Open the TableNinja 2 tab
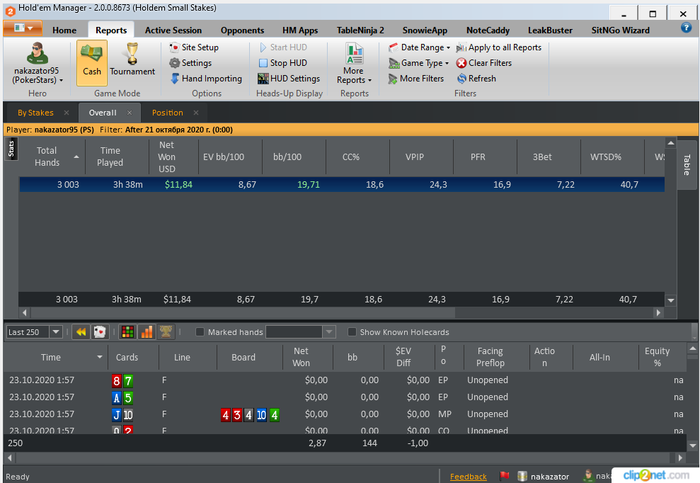This screenshot has height=483, width=700. [360, 30]
